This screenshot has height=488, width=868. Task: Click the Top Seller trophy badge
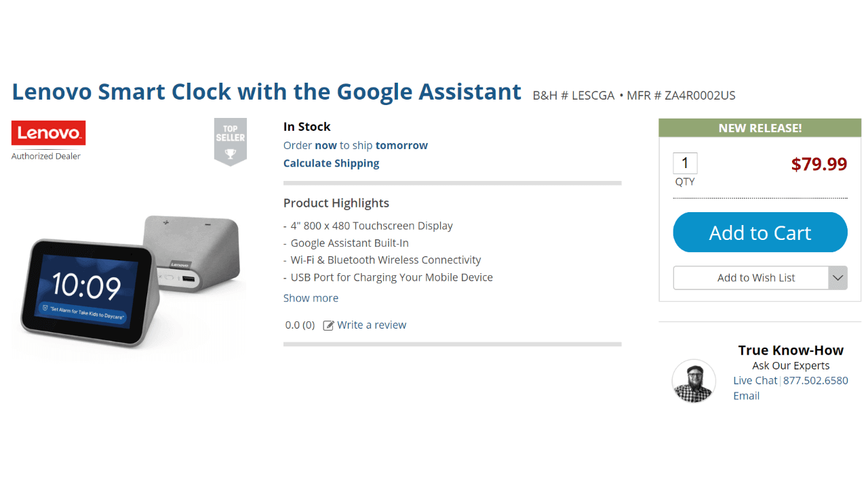tap(231, 141)
